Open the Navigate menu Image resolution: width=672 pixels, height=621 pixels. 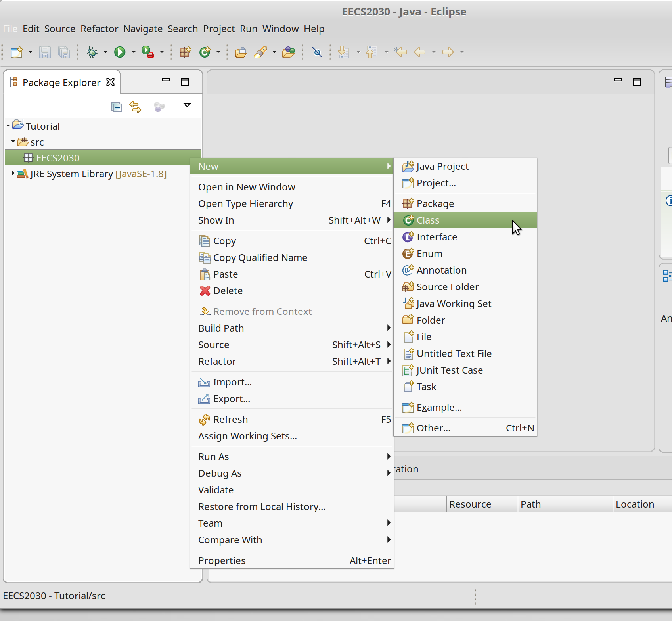(x=143, y=29)
